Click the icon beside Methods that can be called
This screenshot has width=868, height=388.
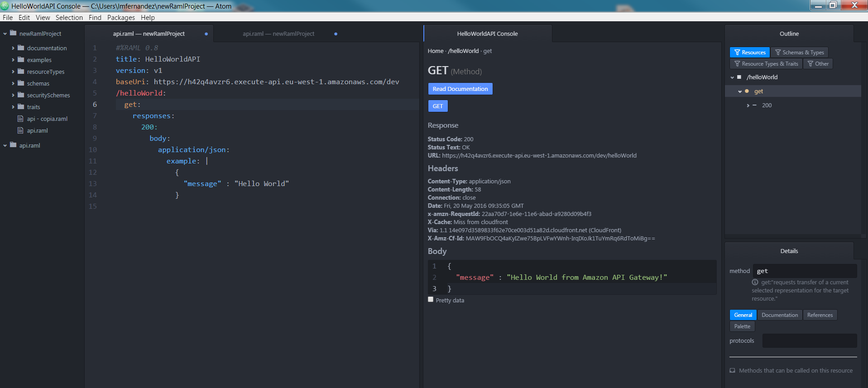pyautogui.click(x=732, y=370)
